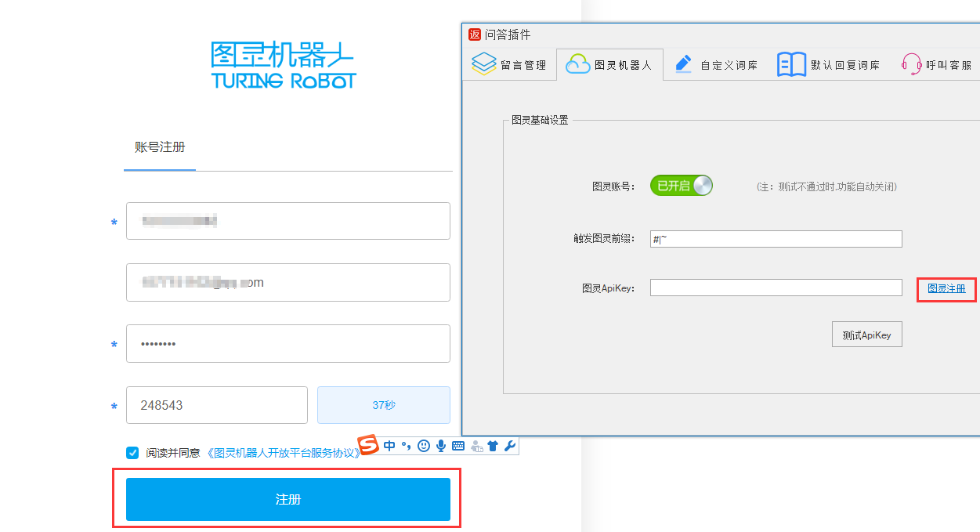Click the 自定义词库 pencil icon
Image resolution: width=980 pixels, height=532 pixels.
pos(683,64)
